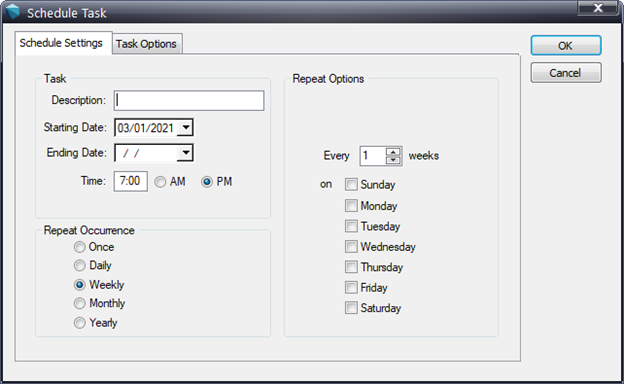Image resolution: width=624 pixels, height=384 pixels.
Task: Close the Schedule Task dialog
Action: pyautogui.click(x=597, y=8)
